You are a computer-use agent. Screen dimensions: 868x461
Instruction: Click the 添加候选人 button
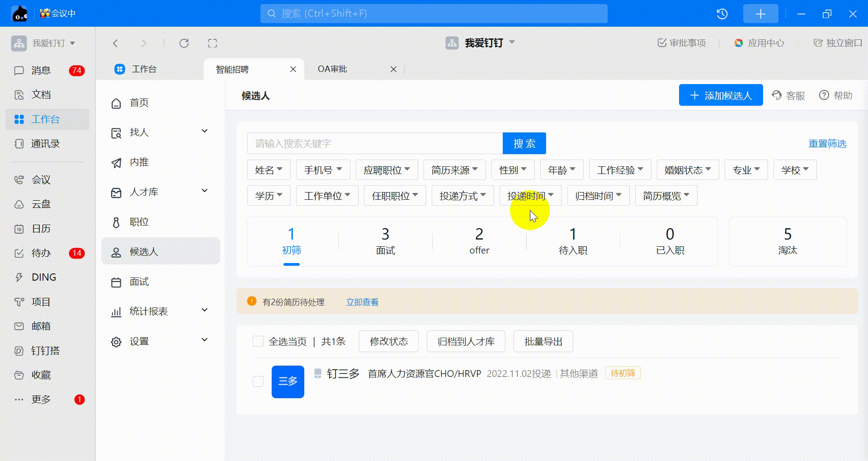721,95
